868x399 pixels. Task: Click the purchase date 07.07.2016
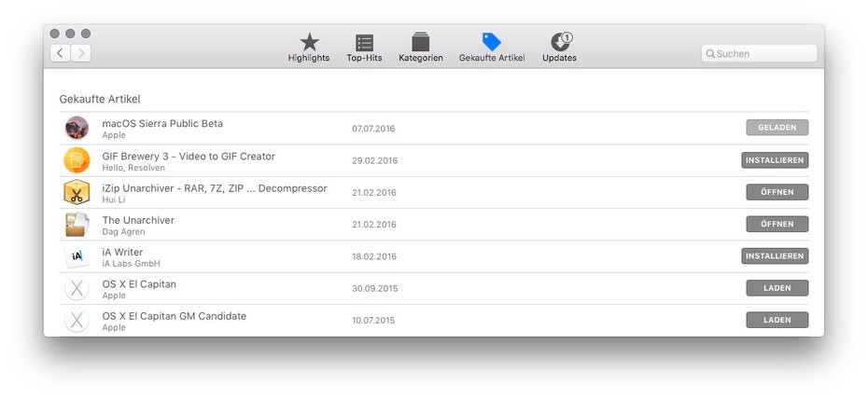(x=373, y=129)
